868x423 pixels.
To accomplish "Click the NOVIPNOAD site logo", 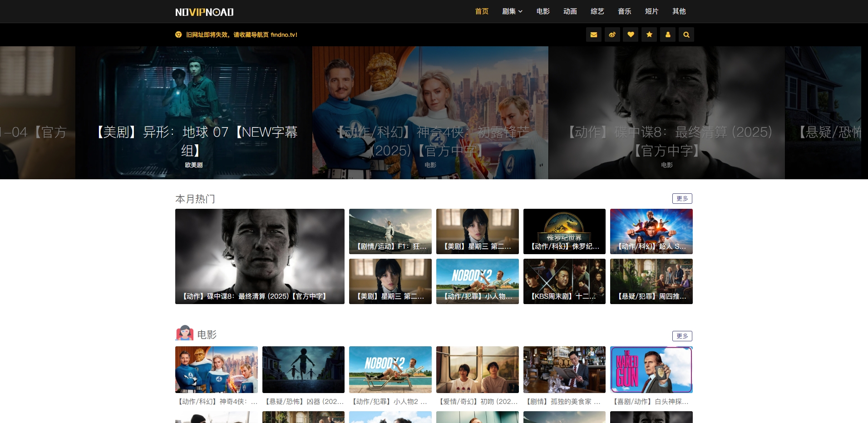I will coord(204,12).
